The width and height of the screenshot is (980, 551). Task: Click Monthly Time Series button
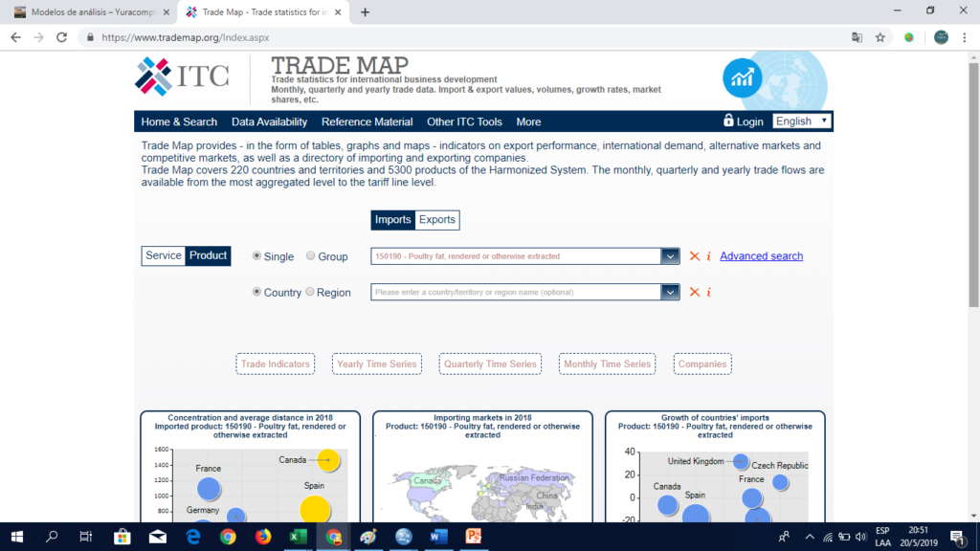click(x=607, y=364)
